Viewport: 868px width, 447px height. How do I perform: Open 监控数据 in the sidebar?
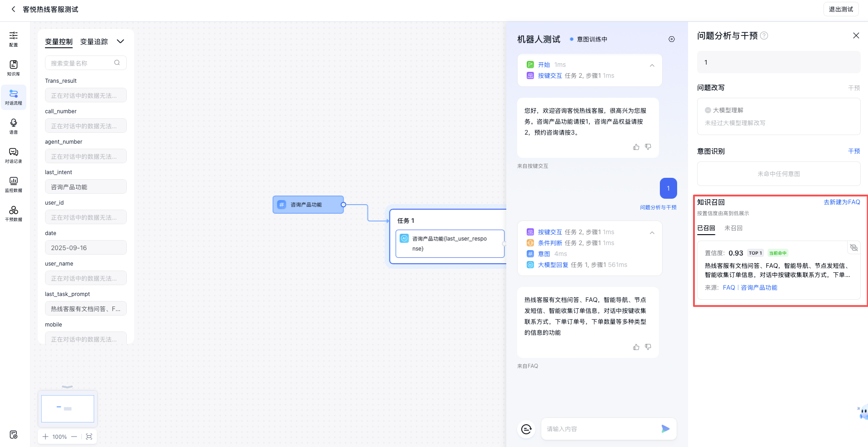[x=14, y=184]
